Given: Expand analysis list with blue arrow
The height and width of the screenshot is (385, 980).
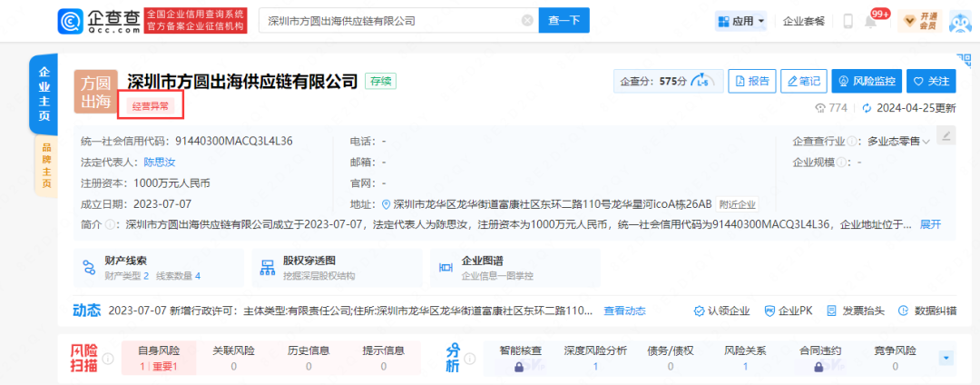Looking at the screenshot, I should coord(946,358).
